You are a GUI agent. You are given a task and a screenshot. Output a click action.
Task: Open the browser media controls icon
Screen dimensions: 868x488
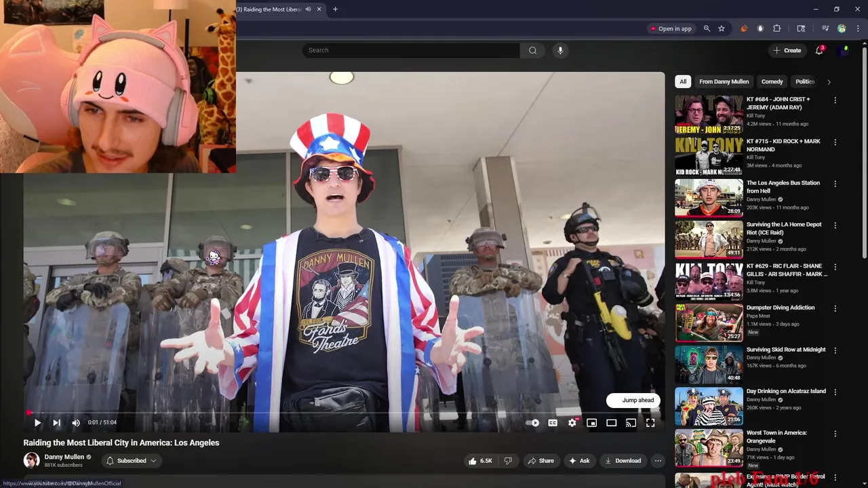[825, 28]
